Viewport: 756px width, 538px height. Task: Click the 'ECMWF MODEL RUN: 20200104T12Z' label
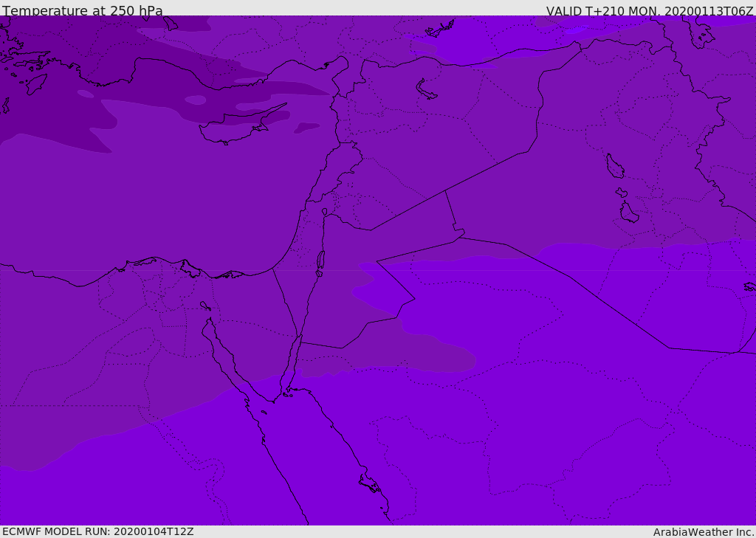pos(98,532)
